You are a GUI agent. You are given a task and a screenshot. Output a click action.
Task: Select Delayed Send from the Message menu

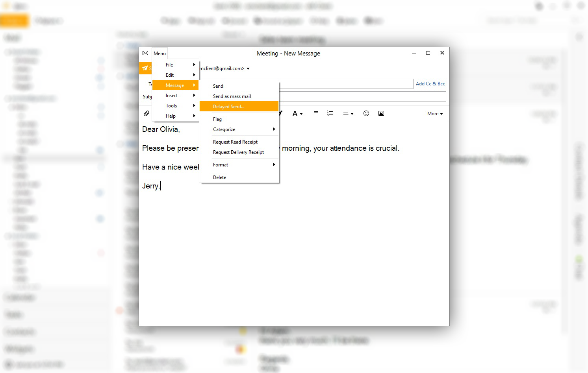click(x=229, y=106)
